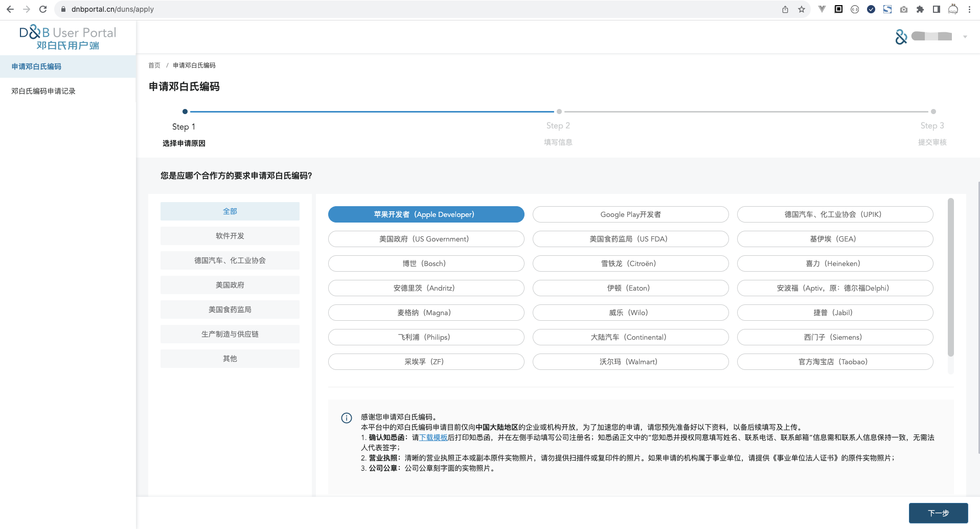The image size is (980, 529).
Task: Click the browser forward arrow
Action: point(27,9)
